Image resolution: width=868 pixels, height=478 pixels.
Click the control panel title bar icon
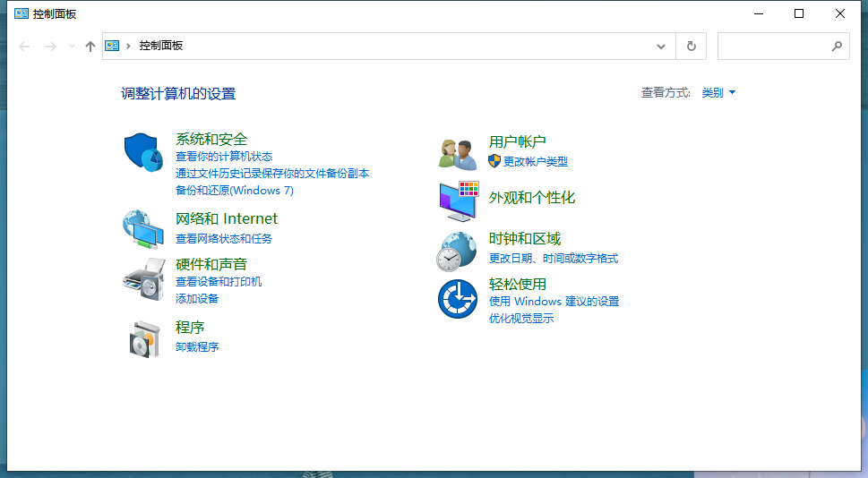21,13
